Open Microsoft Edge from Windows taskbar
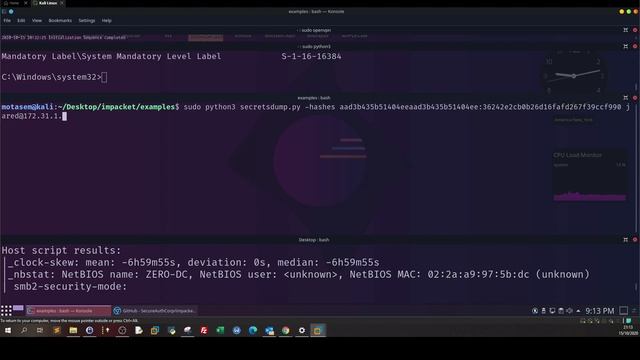 (x=253, y=331)
